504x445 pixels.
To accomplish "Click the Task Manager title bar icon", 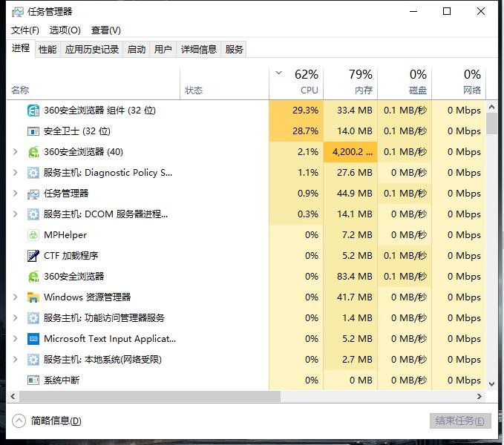I will [18, 12].
